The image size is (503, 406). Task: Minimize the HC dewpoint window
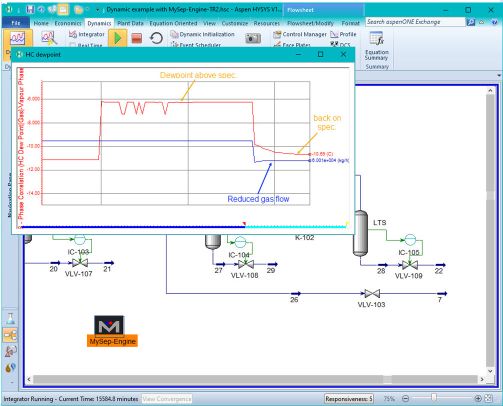tap(299, 54)
